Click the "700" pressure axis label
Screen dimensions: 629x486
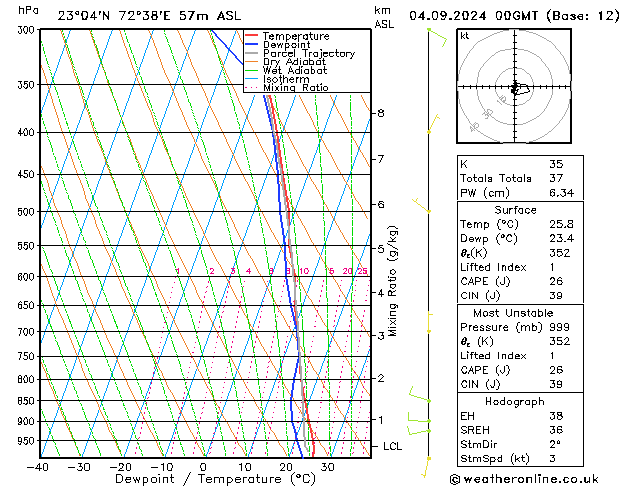click(28, 332)
